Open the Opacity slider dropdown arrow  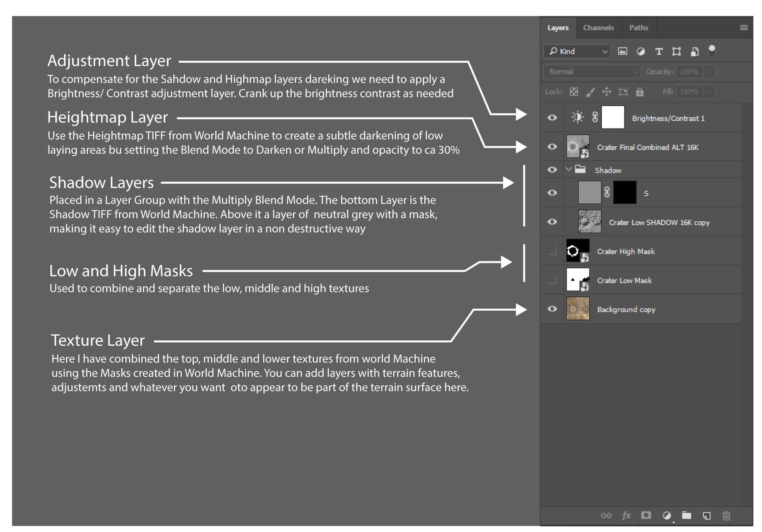click(x=709, y=72)
